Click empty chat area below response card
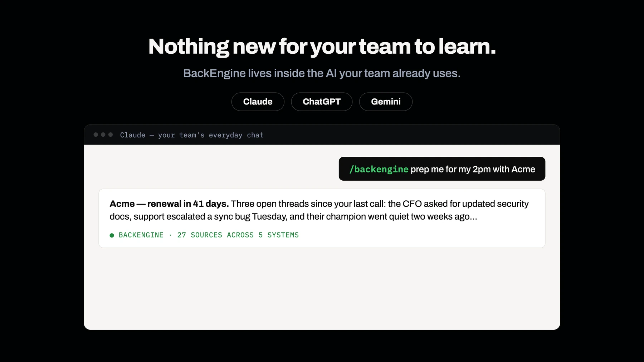The image size is (644, 362). pyautogui.click(x=322, y=288)
